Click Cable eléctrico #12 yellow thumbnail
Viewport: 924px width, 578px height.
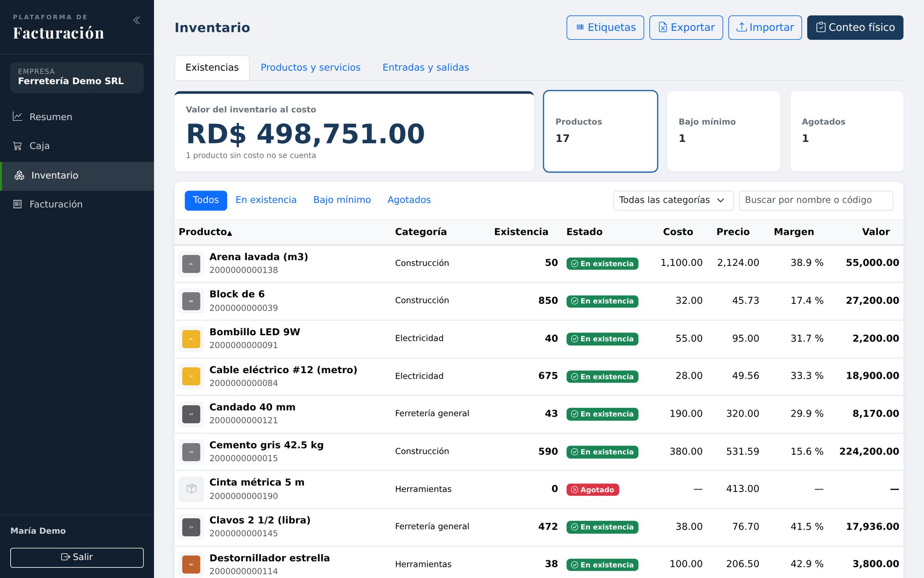click(191, 376)
